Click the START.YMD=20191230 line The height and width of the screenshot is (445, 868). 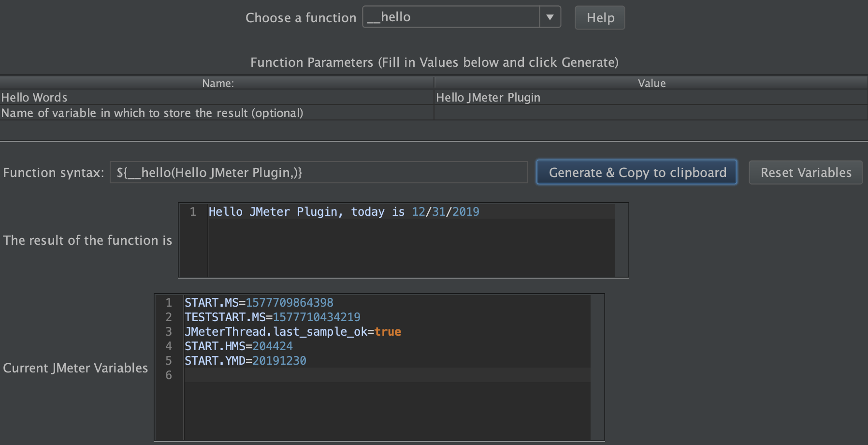(x=246, y=360)
